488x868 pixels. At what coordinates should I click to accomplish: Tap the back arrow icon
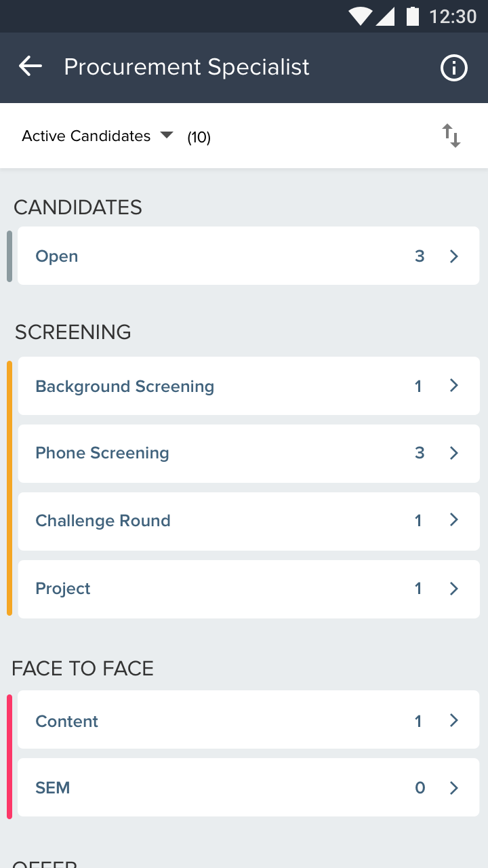(x=30, y=66)
